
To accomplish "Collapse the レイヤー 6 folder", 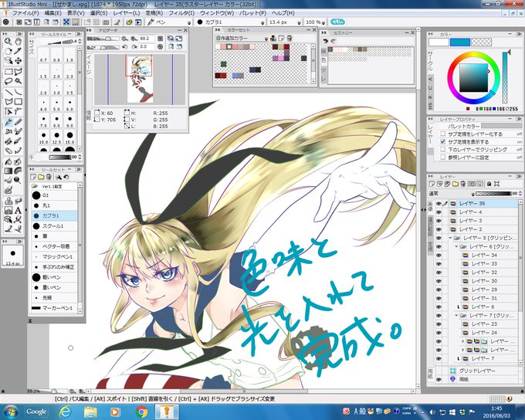I will click(457, 246).
